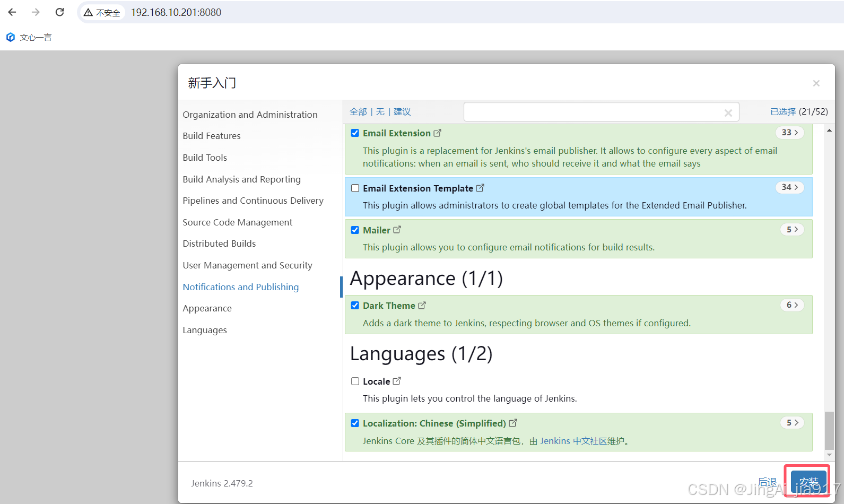
Task: Click the plugin list scrollbar thumb
Action: click(829, 431)
